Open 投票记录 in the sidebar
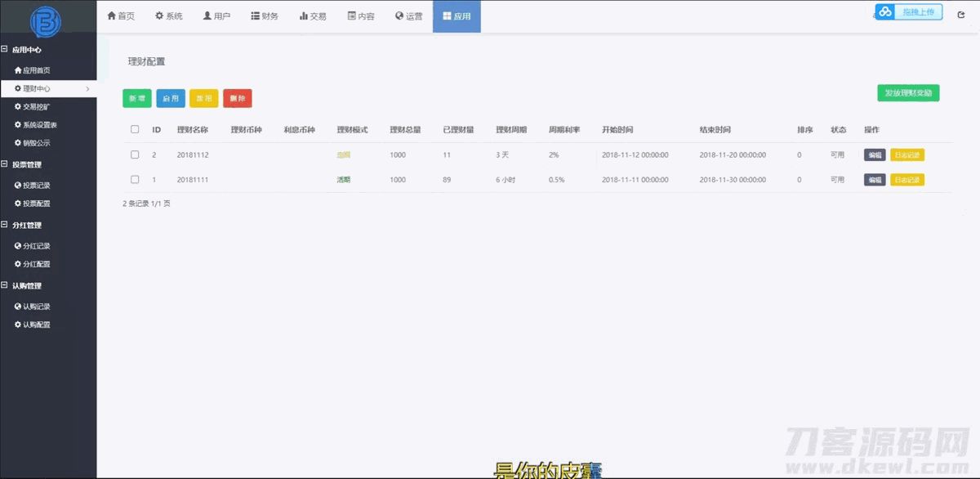This screenshot has height=479, width=980. [x=36, y=186]
